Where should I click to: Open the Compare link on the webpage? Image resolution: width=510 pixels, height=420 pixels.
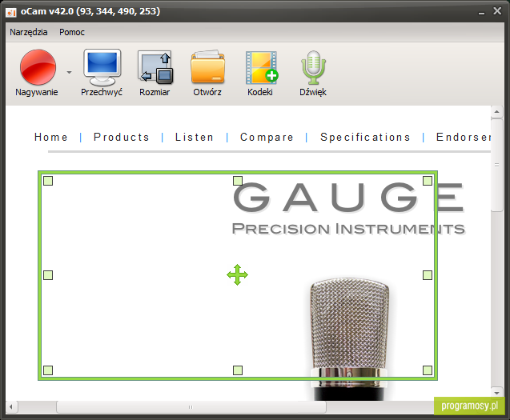click(267, 138)
